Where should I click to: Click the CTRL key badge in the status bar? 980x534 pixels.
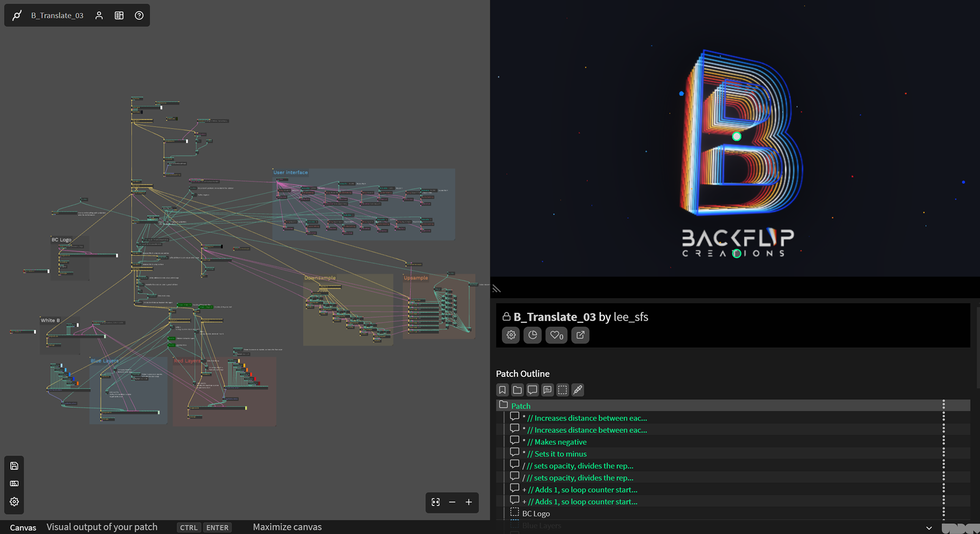pos(188,527)
